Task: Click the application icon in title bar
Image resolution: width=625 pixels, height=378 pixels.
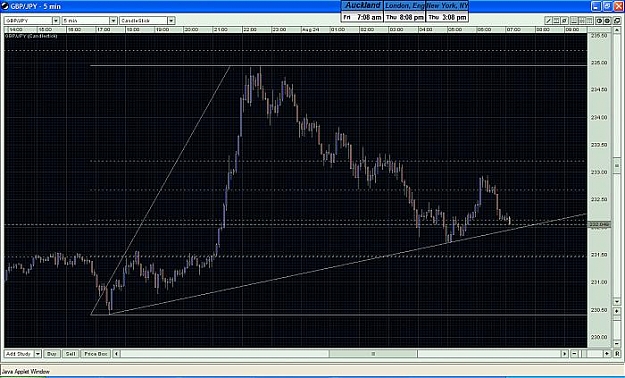Action: click(x=5, y=6)
